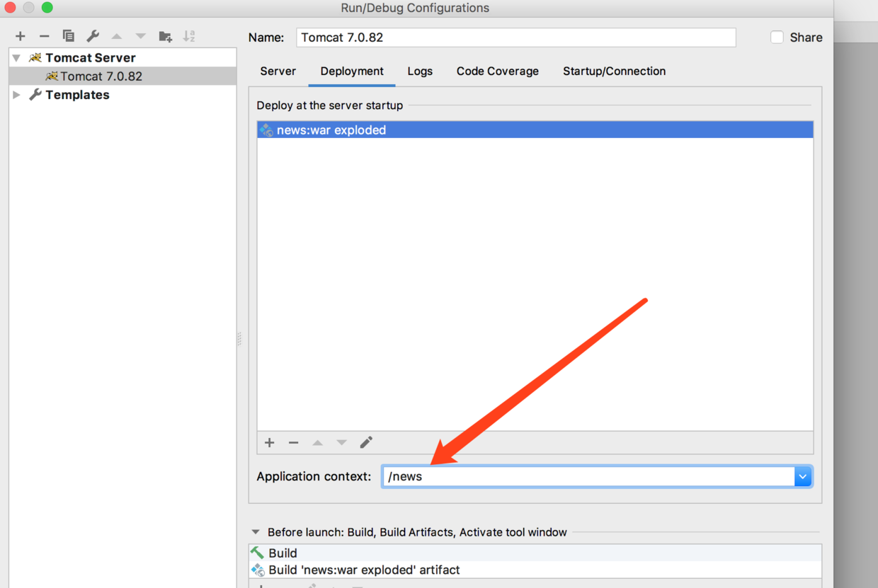Select the Deployment tab
The height and width of the screenshot is (588, 878).
pyautogui.click(x=352, y=71)
